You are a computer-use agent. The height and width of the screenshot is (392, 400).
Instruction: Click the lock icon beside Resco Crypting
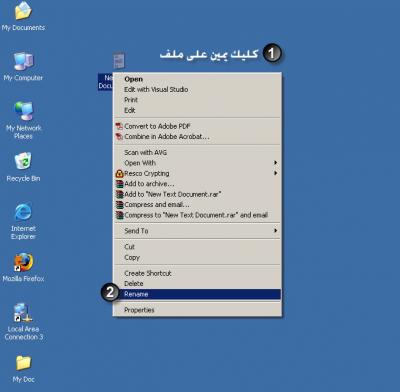(119, 173)
